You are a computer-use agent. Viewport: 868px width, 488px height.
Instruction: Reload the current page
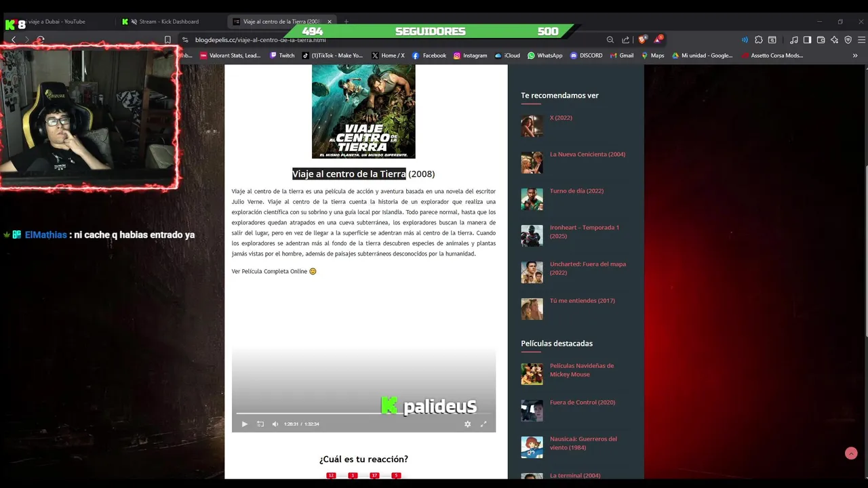41,40
